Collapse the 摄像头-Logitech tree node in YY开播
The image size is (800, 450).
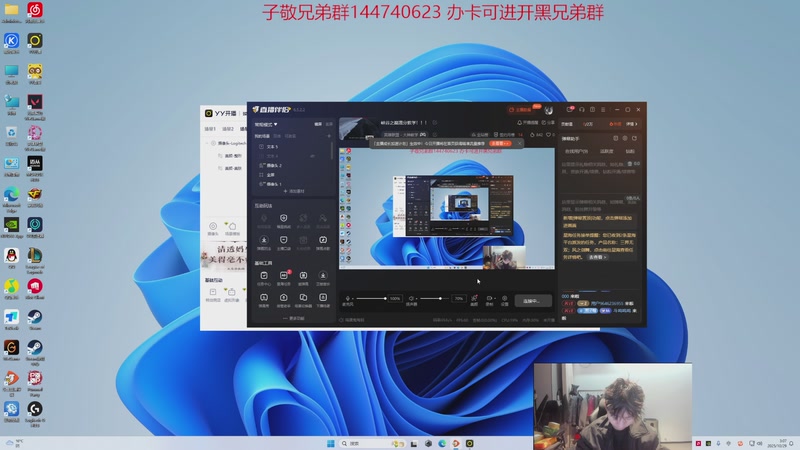(x=207, y=143)
